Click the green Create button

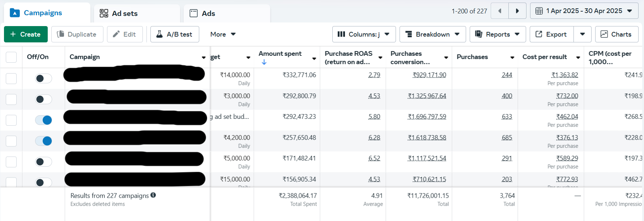[x=26, y=34]
